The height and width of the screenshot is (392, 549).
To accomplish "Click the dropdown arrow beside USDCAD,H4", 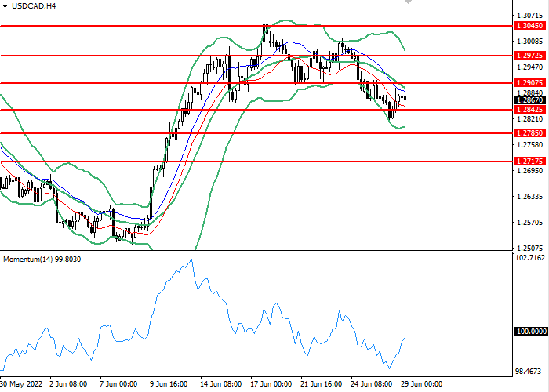I will pyautogui.click(x=5, y=6).
